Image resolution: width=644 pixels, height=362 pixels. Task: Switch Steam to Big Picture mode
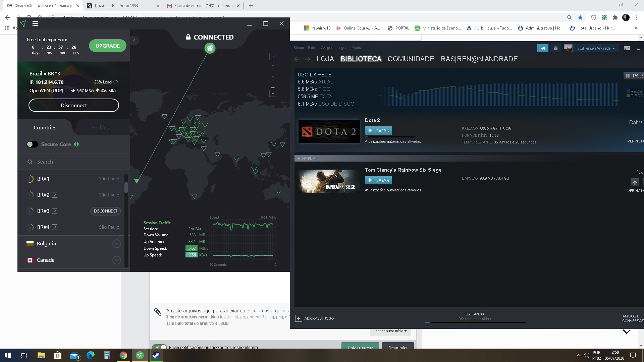[x=627, y=48]
